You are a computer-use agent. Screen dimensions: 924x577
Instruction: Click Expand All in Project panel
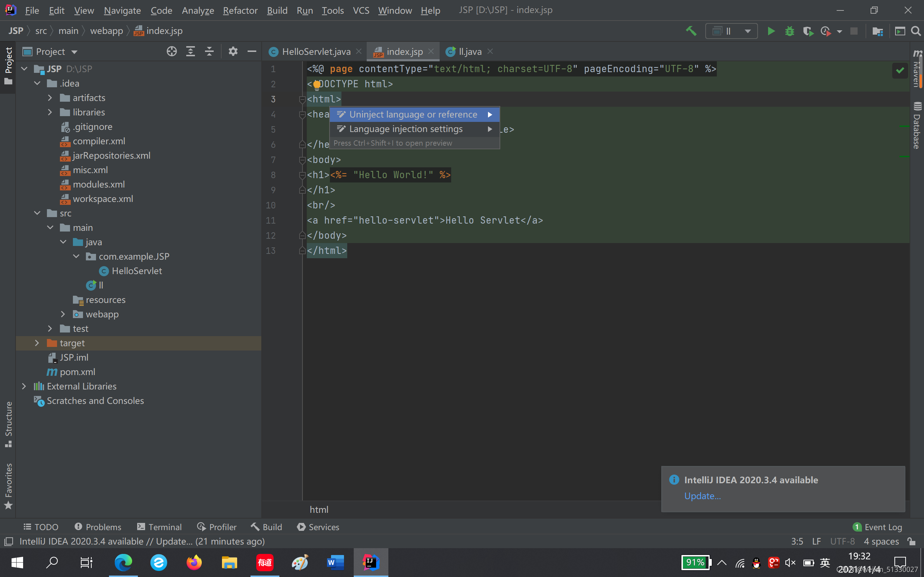coord(190,52)
